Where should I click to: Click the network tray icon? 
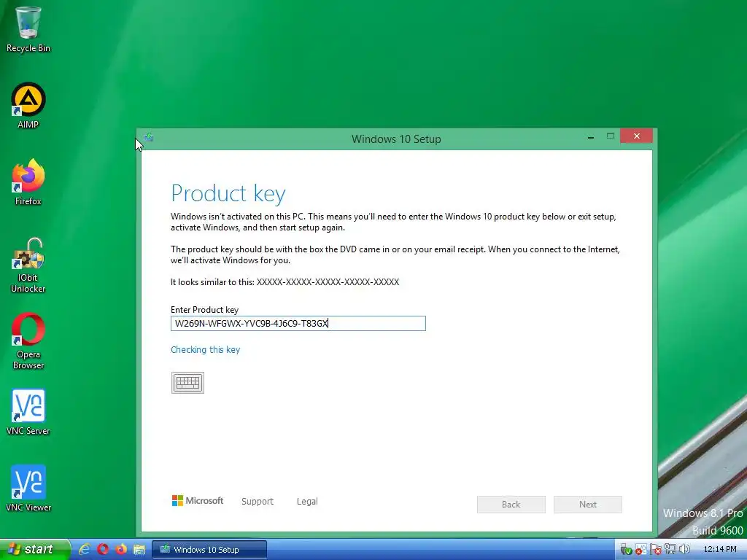click(670, 550)
